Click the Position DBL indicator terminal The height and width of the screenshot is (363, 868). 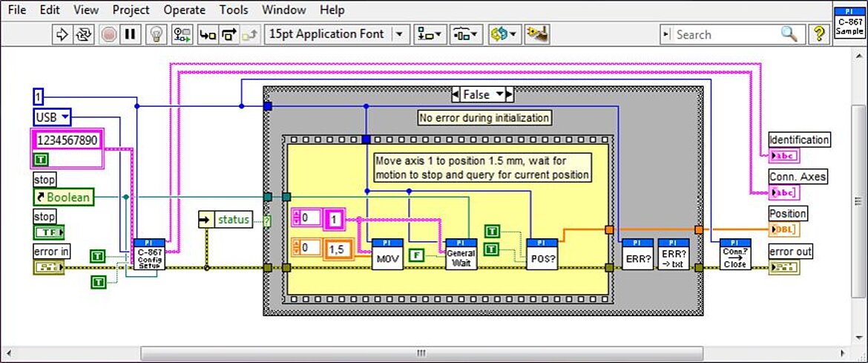point(785,229)
